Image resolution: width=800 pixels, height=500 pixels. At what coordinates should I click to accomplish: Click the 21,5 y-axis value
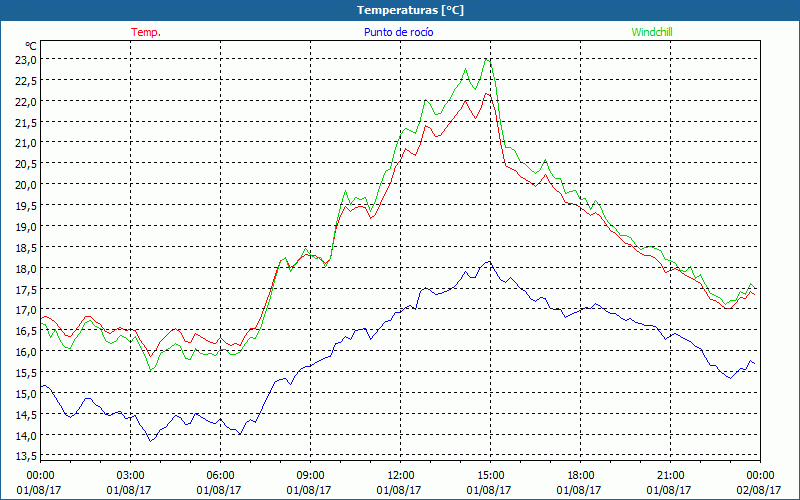point(27,122)
